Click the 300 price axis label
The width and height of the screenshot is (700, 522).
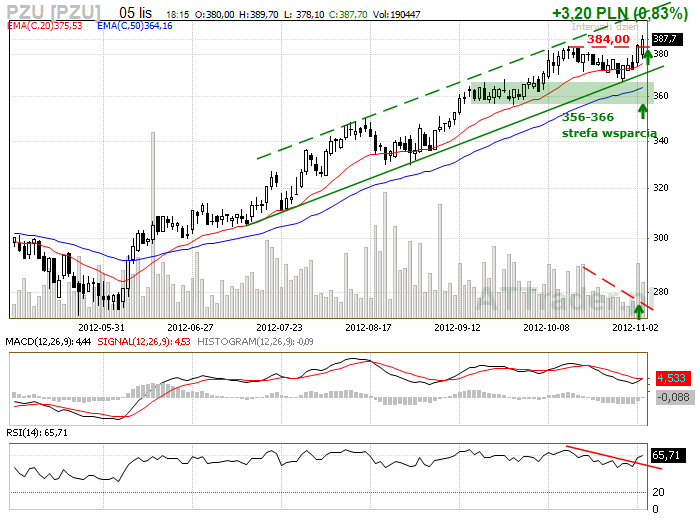tap(661, 238)
